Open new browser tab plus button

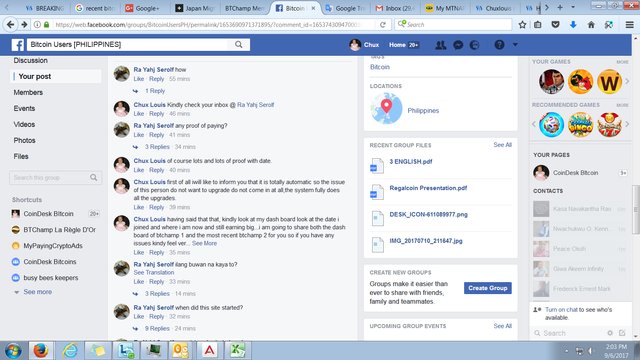pos(560,7)
